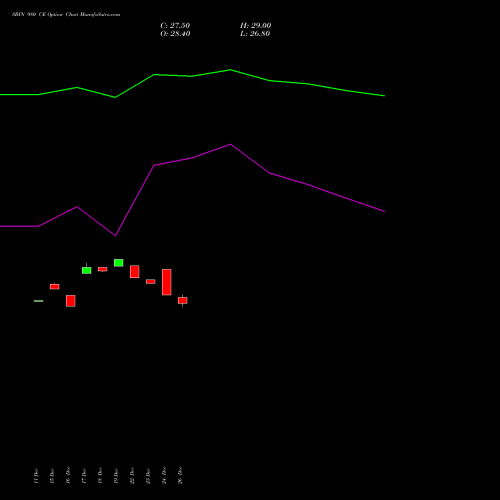Screen dimensions: 500x500
Task: Select the thin red candle for 18 Dec
Action: pyautogui.click(x=103, y=269)
